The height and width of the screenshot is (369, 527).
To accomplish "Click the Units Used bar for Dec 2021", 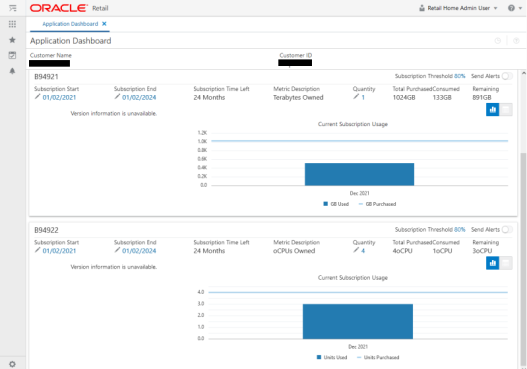I will tap(358, 321).
